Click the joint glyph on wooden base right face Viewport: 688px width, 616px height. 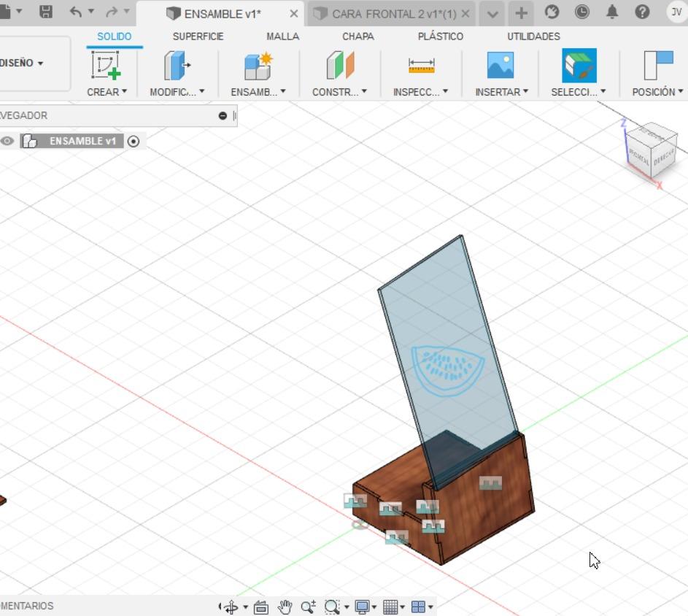click(490, 483)
